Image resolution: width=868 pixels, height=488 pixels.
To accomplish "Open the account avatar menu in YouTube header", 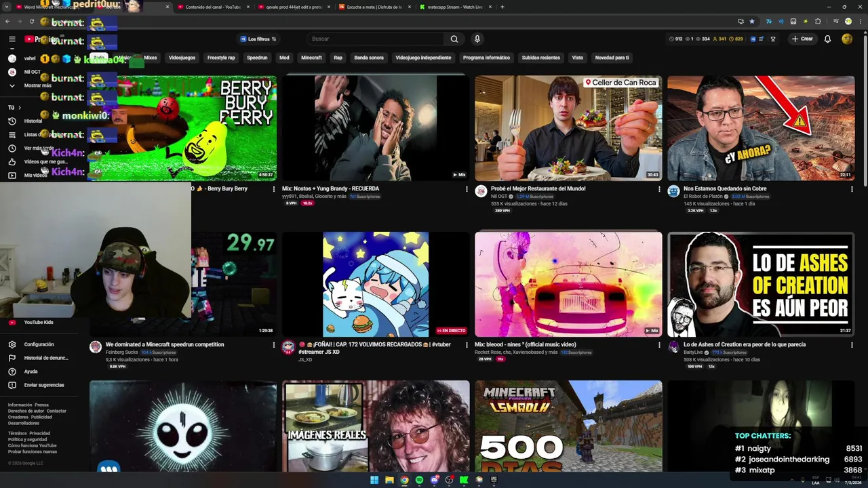I will pyautogui.click(x=847, y=39).
